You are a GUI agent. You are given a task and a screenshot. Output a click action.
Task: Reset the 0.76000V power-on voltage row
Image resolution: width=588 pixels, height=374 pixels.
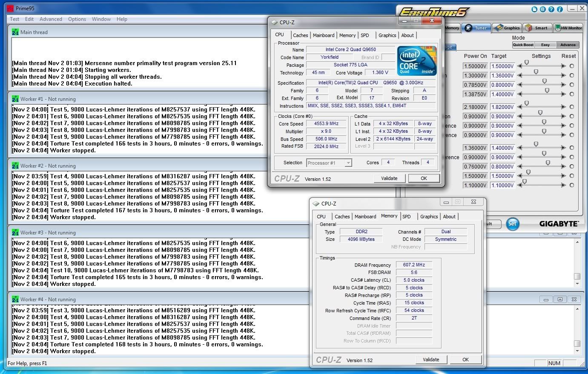[x=572, y=166]
